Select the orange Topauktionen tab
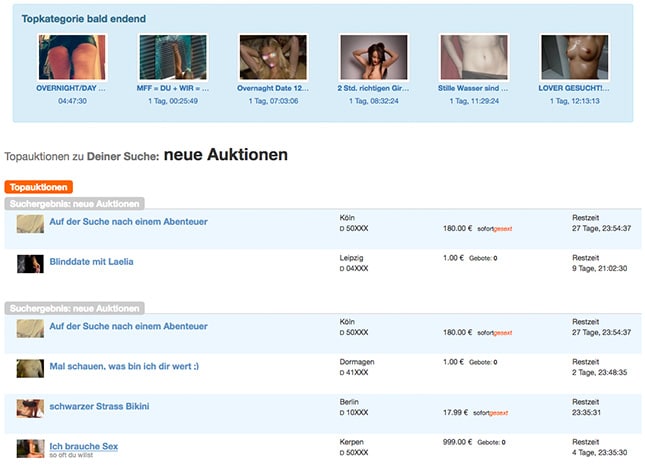The image size is (645, 469). pos(38,187)
